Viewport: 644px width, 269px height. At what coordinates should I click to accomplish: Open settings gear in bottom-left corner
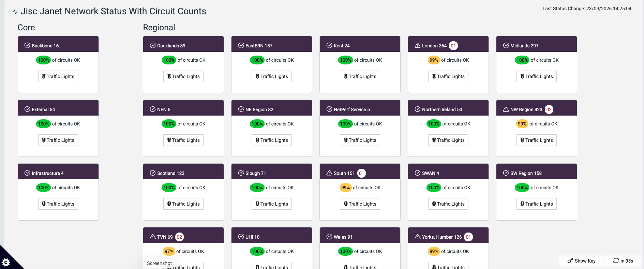[6, 262]
